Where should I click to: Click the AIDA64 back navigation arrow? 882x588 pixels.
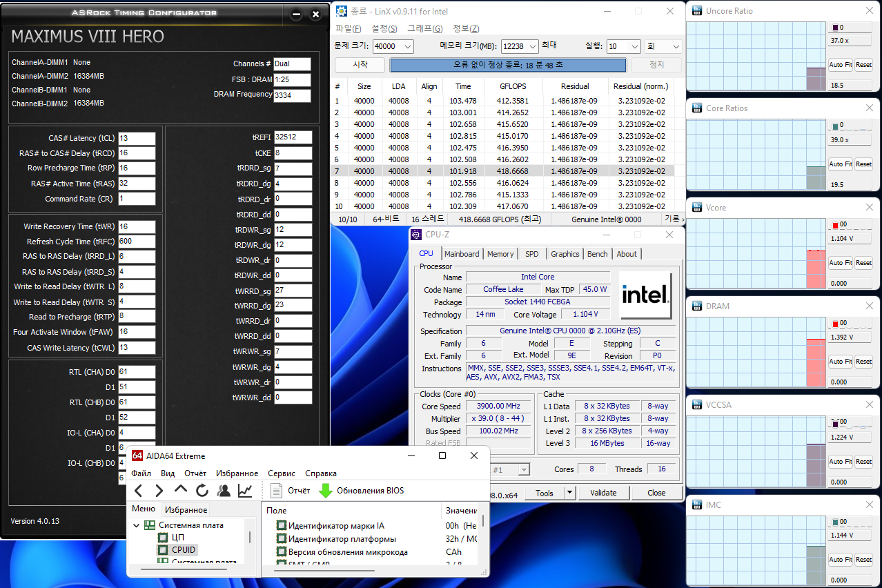[139, 491]
